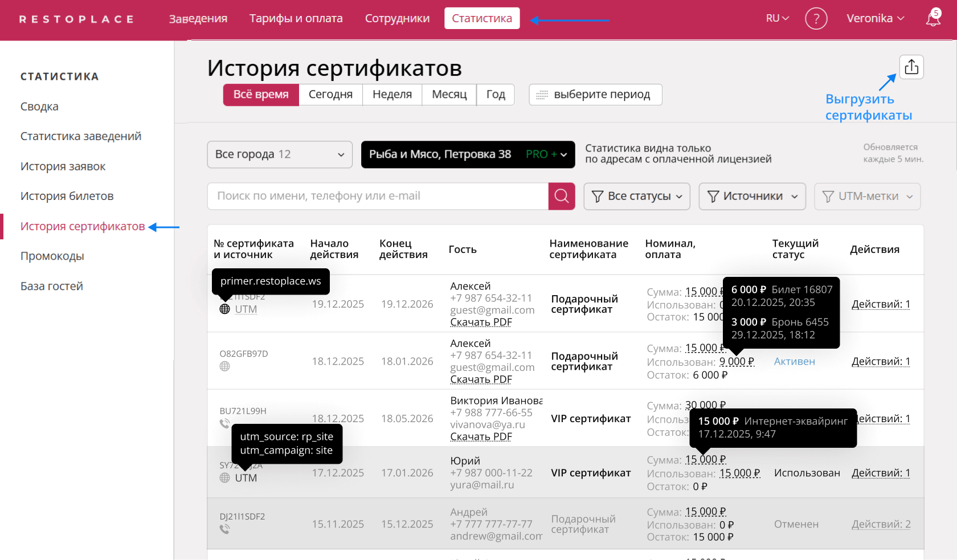Click the funnel icon inside 'Все статусы'

597,196
